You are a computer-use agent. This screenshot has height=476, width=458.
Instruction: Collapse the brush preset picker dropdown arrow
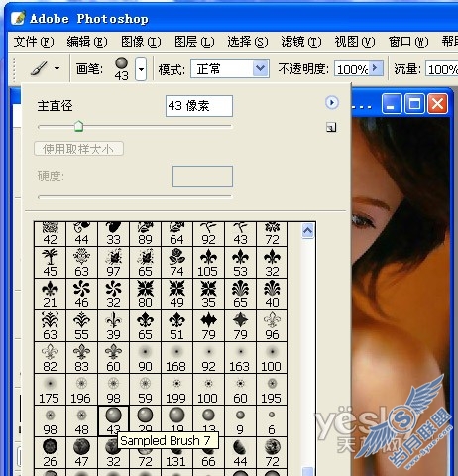coord(141,69)
